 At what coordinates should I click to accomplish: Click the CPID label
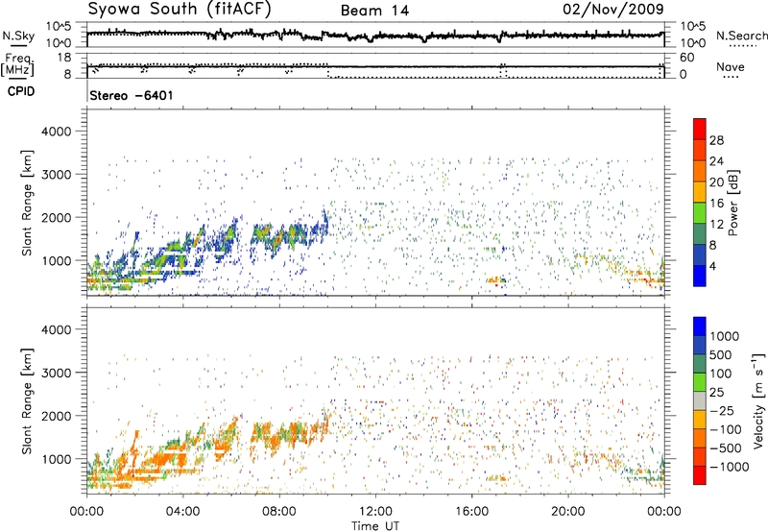tap(21, 91)
